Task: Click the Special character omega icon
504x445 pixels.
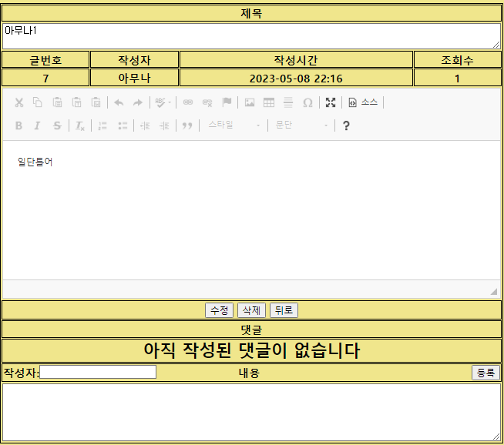Action: pyautogui.click(x=307, y=102)
